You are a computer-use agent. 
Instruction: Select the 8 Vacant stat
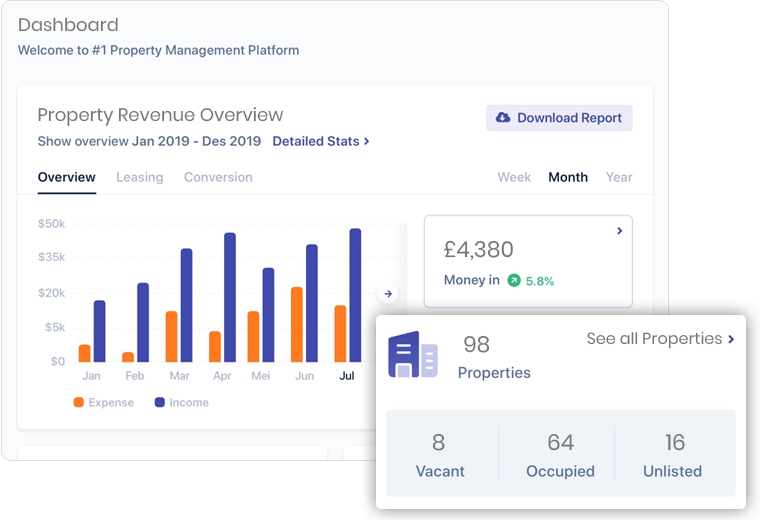point(440,454)
